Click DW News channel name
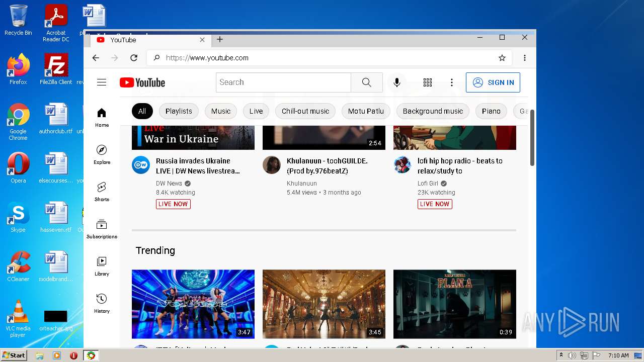The width and height of the screenshot is (644, 362). pyautogui.click(x=169, y=184)
